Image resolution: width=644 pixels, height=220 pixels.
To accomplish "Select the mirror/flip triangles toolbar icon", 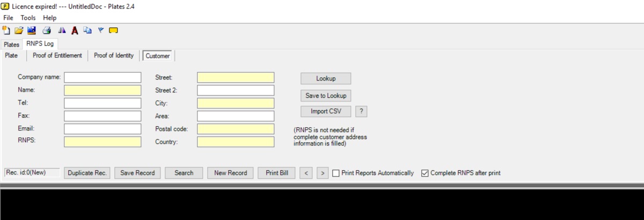I will [62, 30].
